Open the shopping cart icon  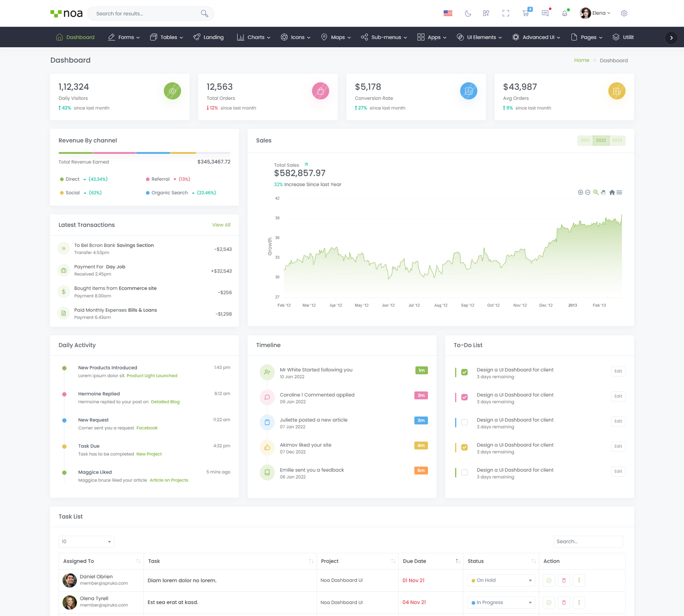[x=525, y=13]
